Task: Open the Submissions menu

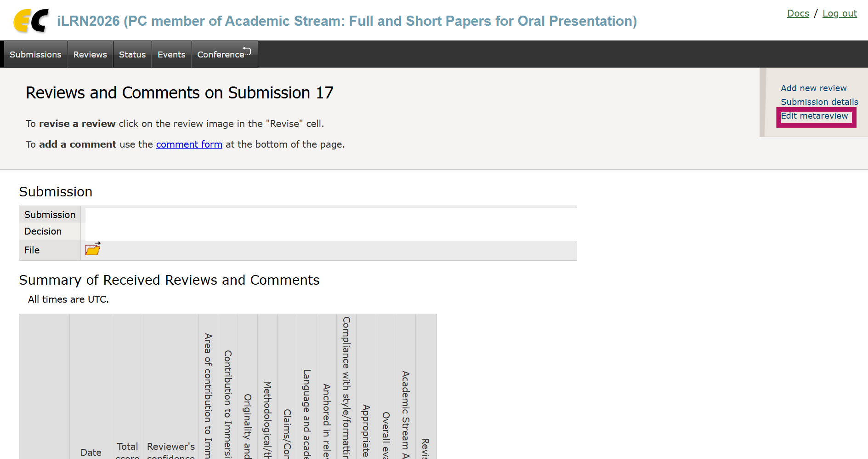Action: pyautogui.click(x=35, y=54)
